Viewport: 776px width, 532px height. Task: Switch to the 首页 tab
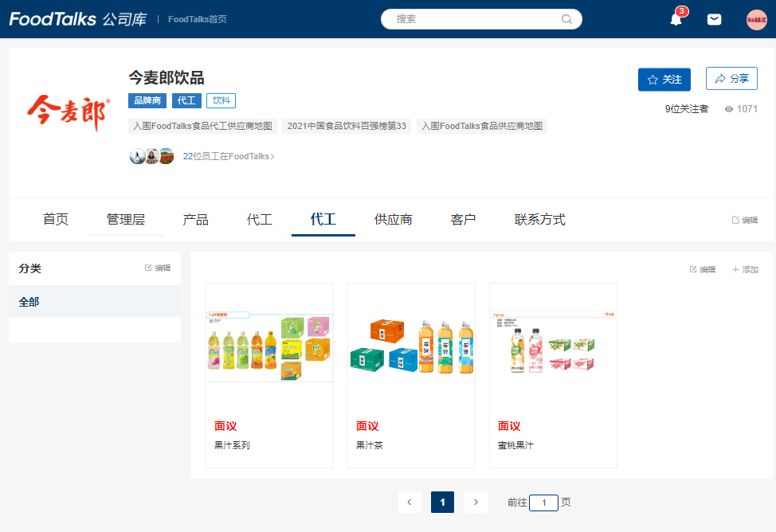(x=56, y=219)
